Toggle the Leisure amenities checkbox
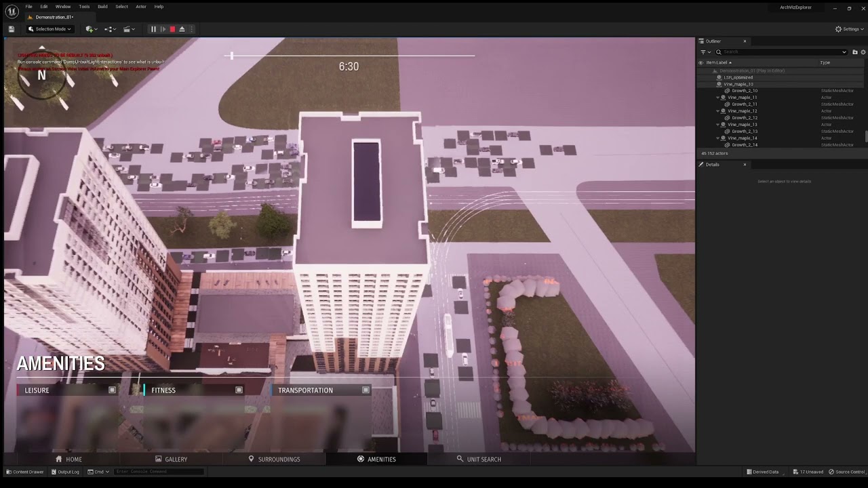This screenshot has height=488, width=868. point(113,390)
